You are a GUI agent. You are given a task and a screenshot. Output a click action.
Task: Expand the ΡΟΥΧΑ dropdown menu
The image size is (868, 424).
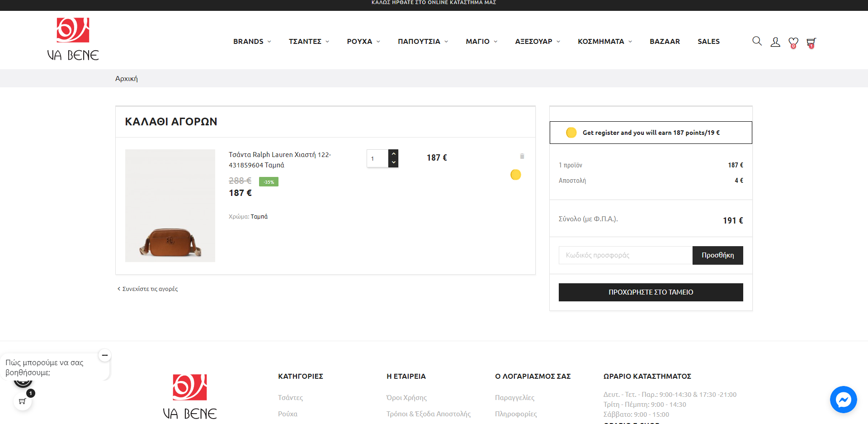click(364, 41)
